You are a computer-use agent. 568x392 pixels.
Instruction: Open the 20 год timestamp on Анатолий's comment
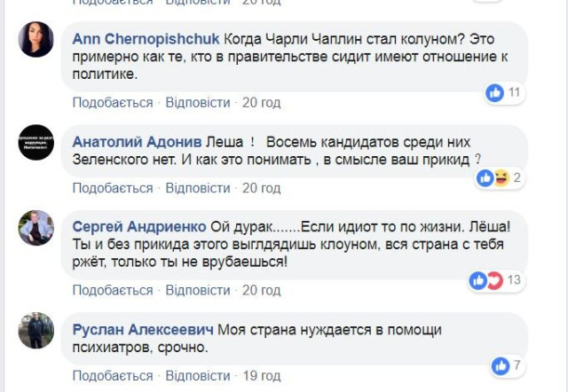coord(262,188)
